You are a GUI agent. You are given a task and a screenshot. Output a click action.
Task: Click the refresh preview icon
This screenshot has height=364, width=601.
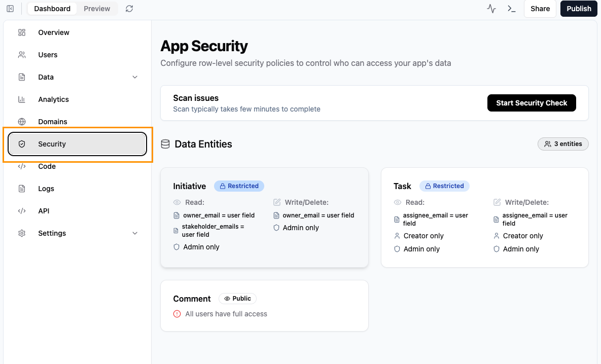coord(129,9)
